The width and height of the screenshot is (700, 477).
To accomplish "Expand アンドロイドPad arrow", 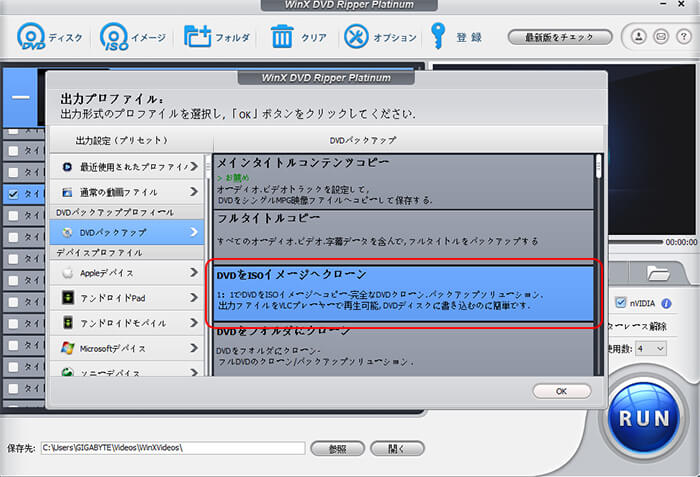I will click(194, 297).
